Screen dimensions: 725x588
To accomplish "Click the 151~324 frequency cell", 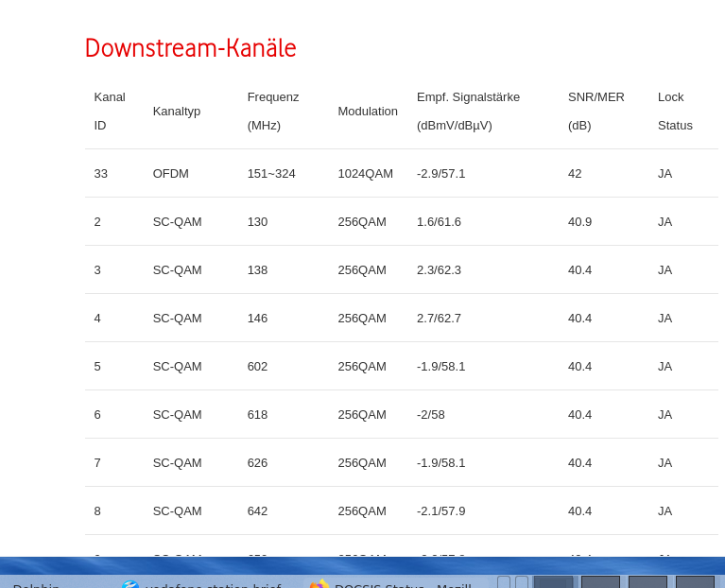I will 271,174.
